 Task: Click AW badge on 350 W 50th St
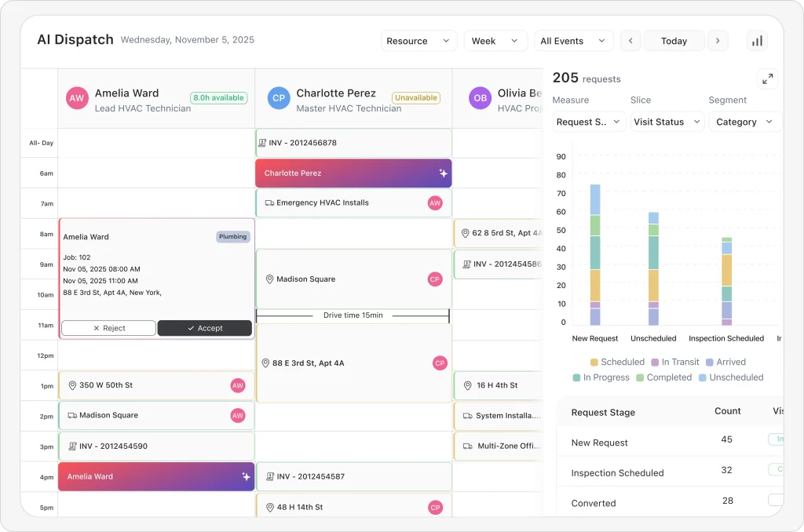(x=238, y=385)
